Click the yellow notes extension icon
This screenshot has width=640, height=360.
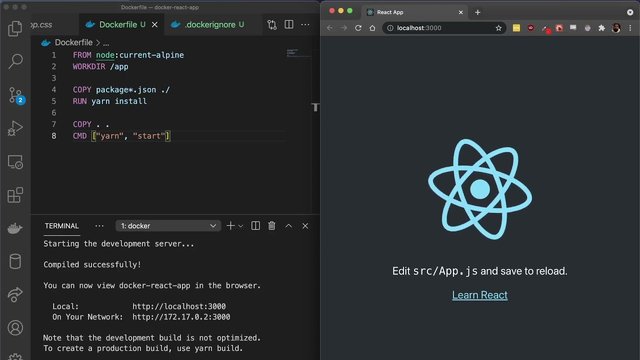click(x=516, y=28)
